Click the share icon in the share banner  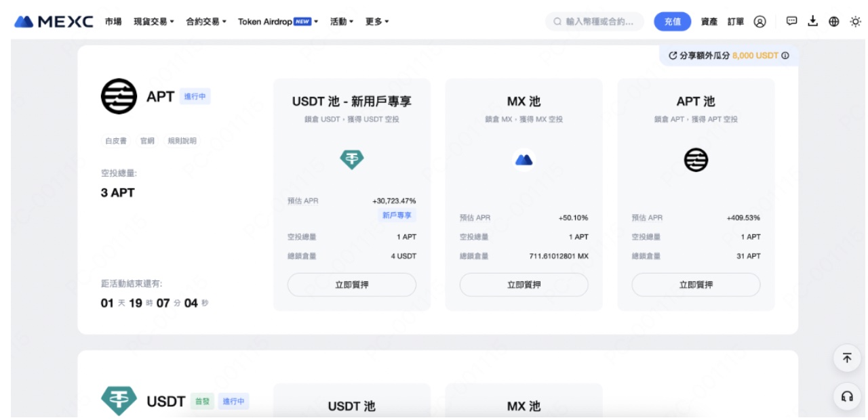point(673,56)
